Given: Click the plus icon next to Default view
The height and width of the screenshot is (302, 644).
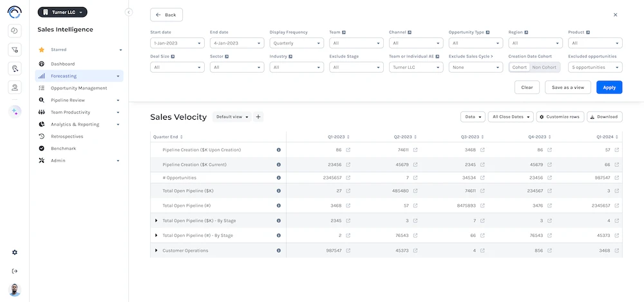Looking at the screenshot, I should click(258, 117).
